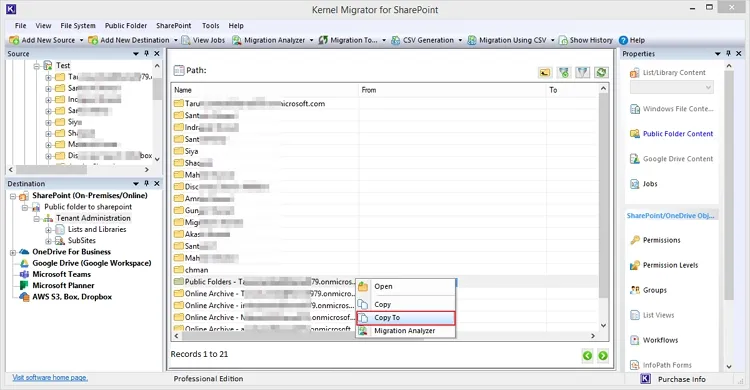Click the filter icon above the list

point(583,72)
